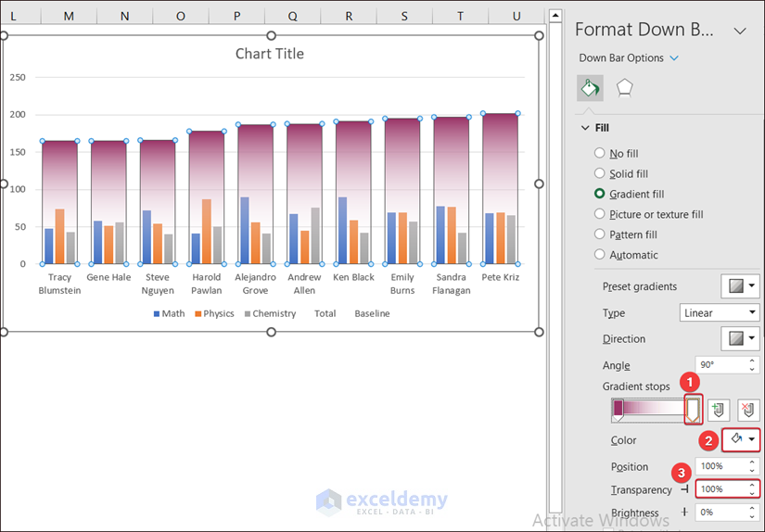Click Alejandro Grove's blue Math bar
Screen dimensions: 765x532
tap(245, 230)
